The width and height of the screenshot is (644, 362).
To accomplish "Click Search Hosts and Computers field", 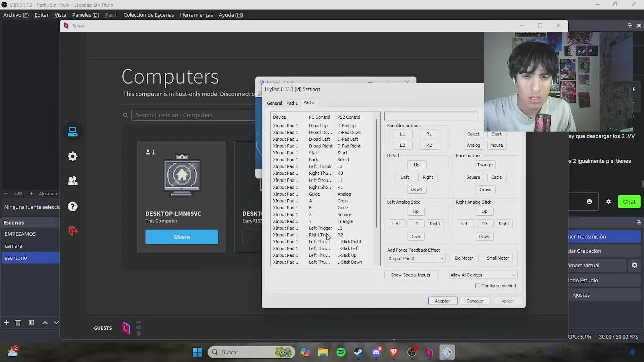I will point(194,115).
